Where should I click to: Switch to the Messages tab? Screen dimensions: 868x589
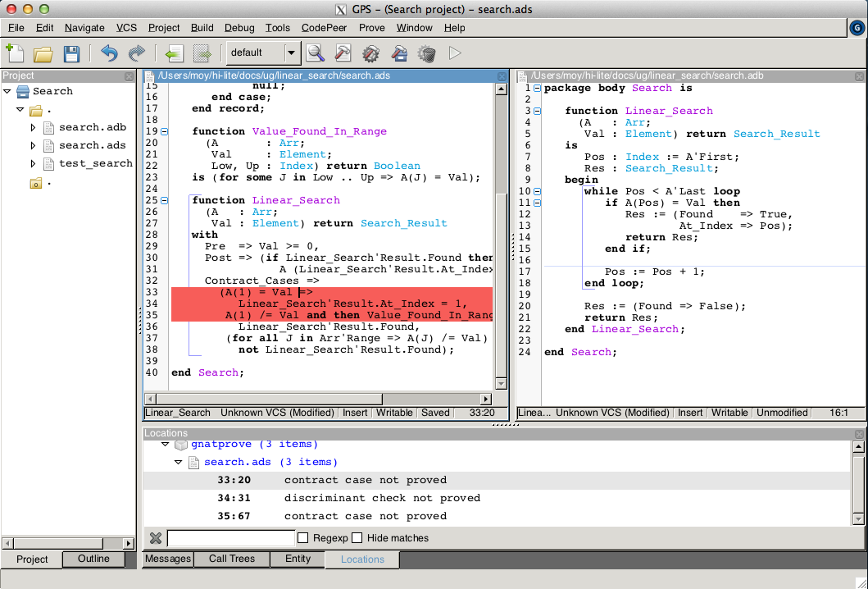168,559
